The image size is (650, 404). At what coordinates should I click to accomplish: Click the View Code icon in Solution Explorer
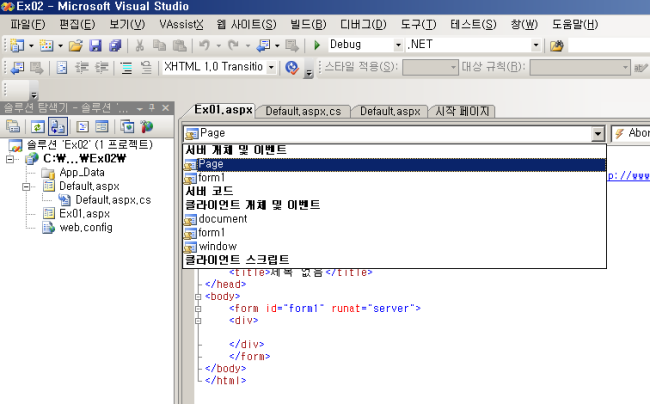[x=82, y=126]
